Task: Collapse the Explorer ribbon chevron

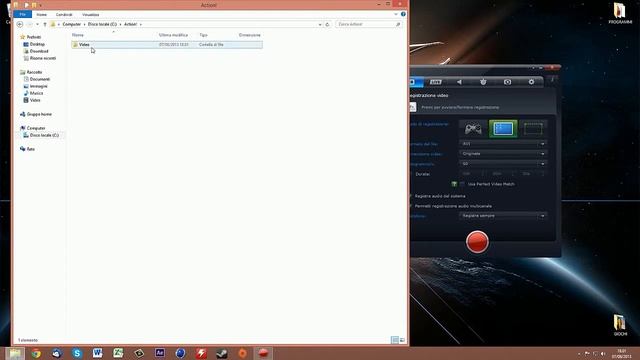Action: coord(396,14)
